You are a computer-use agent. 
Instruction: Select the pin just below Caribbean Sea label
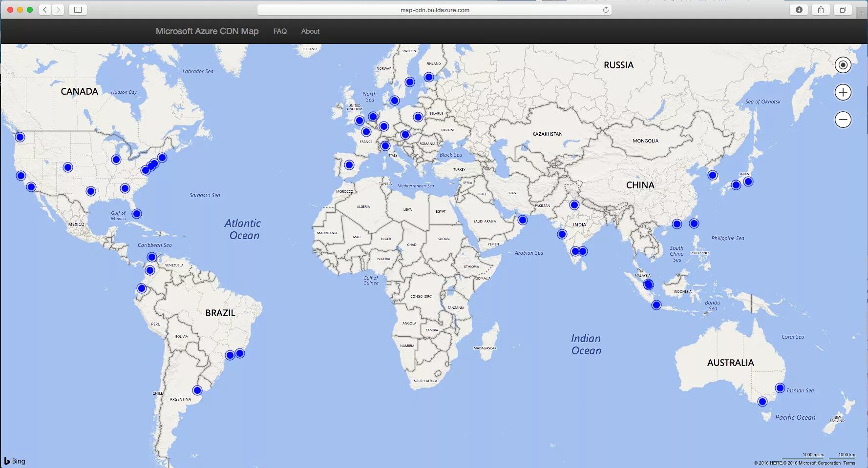click(152, 257)
